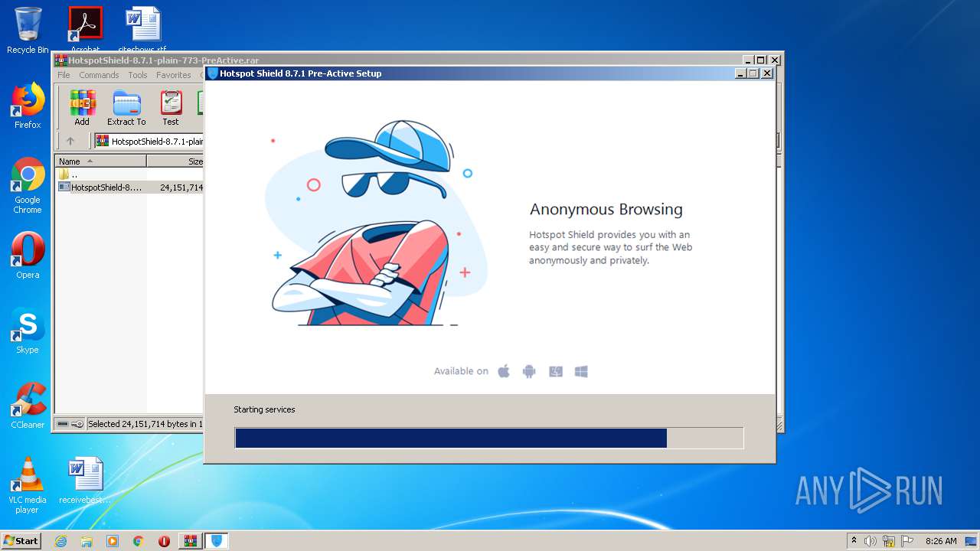Viewport: 980px width, 551px height.
Task: Open the File menu in WinRAR
Action: (x=64, y=75)
